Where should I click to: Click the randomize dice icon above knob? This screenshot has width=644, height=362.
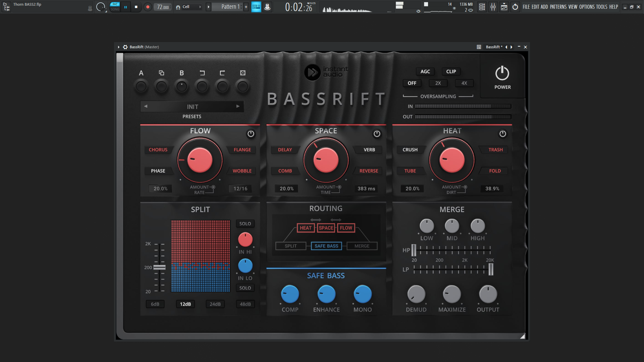coord(243,73)
